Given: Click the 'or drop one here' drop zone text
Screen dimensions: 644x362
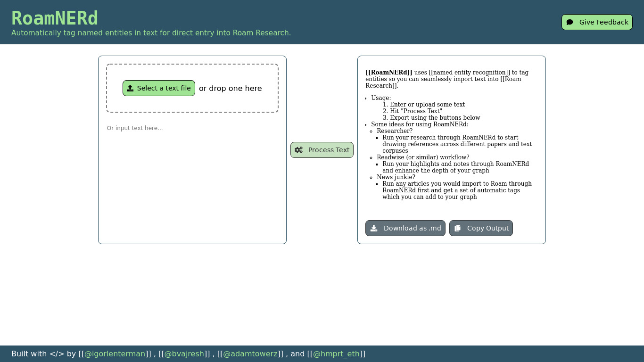Looking at the screenshot, I should [231, 88].
